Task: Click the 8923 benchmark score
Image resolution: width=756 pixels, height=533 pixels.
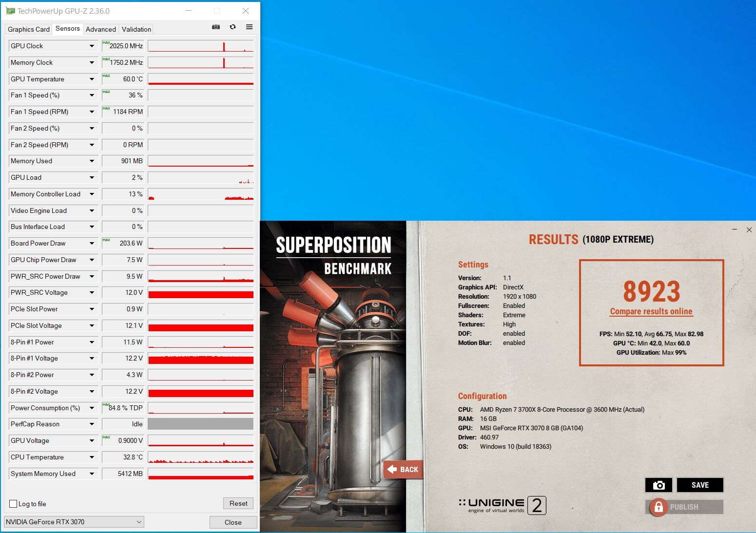Action: [652, 291]
